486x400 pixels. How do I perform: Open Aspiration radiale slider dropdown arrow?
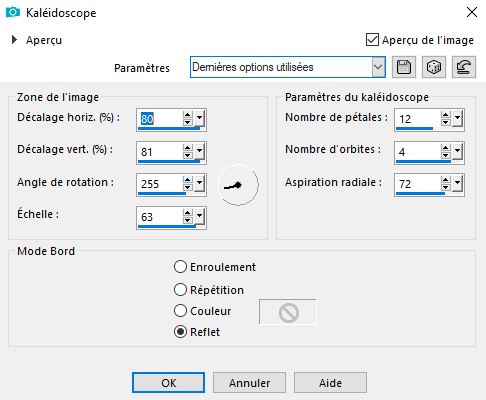point(457,183)
